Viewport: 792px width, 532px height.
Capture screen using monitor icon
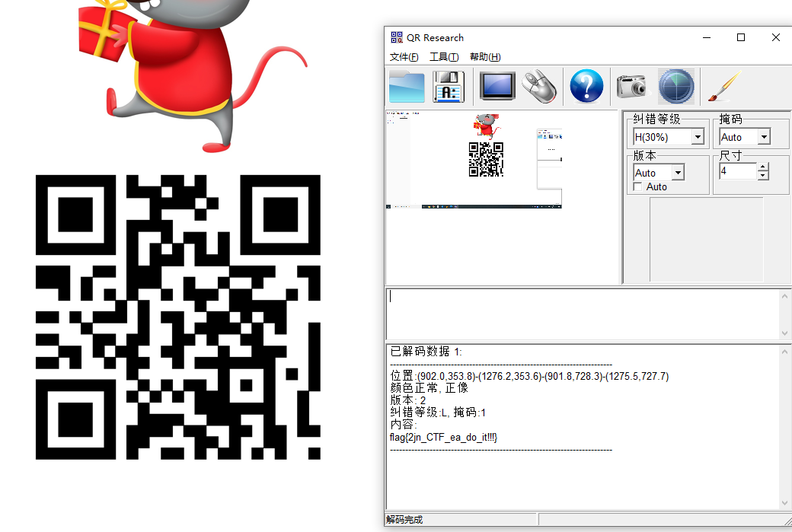pyautogui.click(x=497, y=86)
